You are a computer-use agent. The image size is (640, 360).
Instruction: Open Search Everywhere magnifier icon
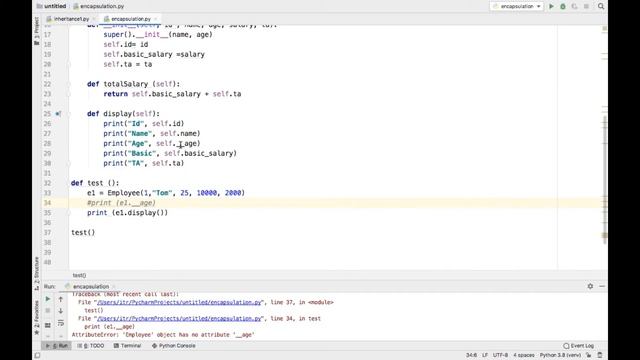(601, 6)
